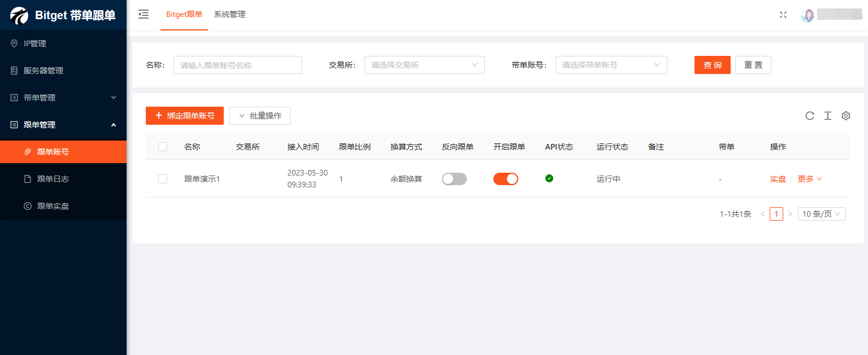Click the 备注 column header
Screen dimensions: 868x355
click(x=656, y=147)
